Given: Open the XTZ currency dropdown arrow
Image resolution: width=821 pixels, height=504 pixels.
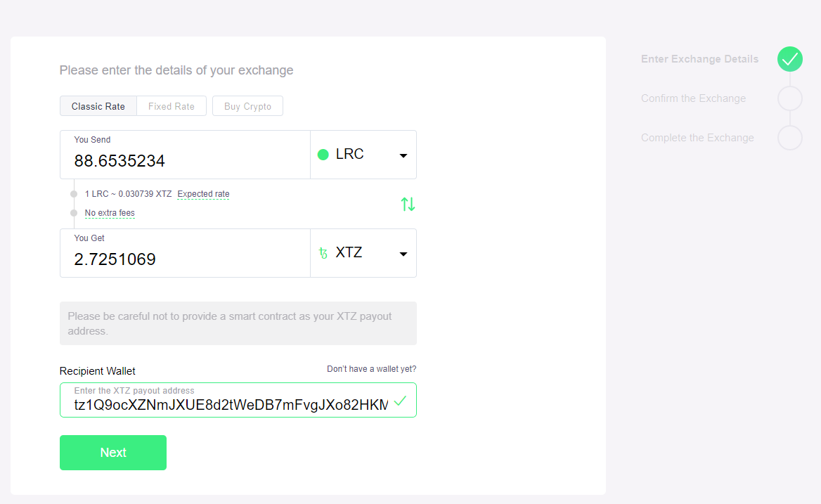Looking at the screenshot, I should 403,254.
